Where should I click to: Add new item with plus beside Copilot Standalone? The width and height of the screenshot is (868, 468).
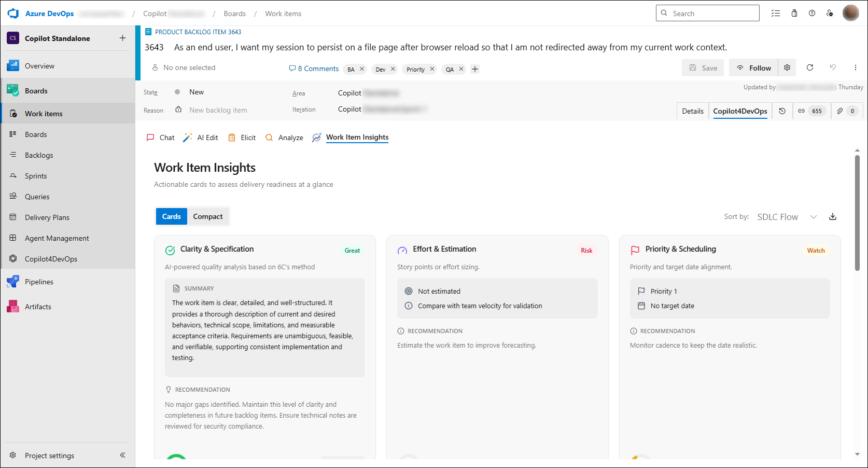point(122,38)
